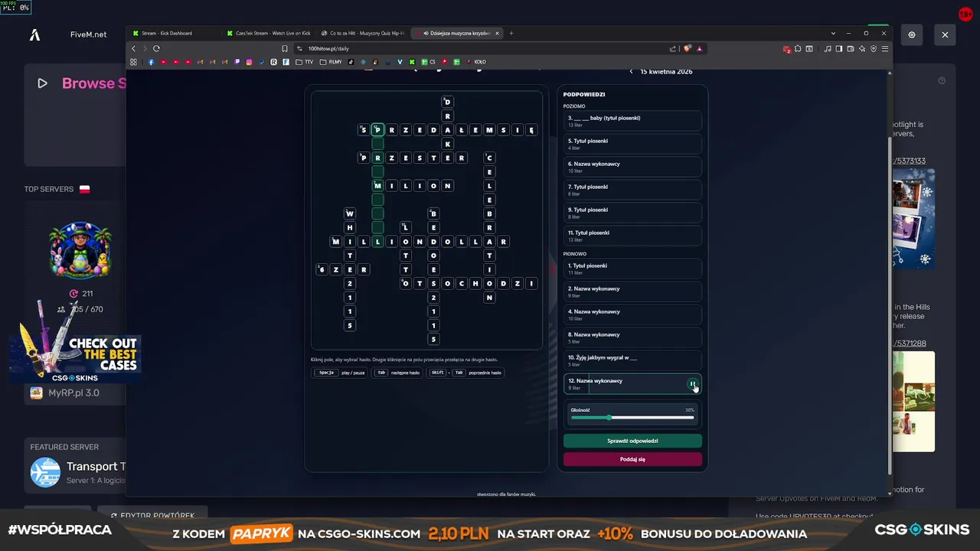The width and height of the screenshot is (980, 551).
Task: Click the rabbit avatar server thumbnail
Action: pyautogui.click(x=80, y=251)
